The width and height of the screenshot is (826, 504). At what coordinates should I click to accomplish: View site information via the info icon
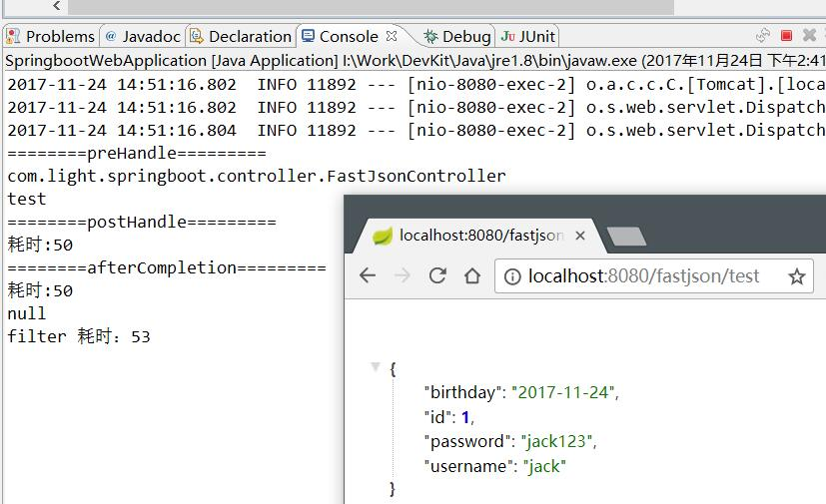point(512,276)
